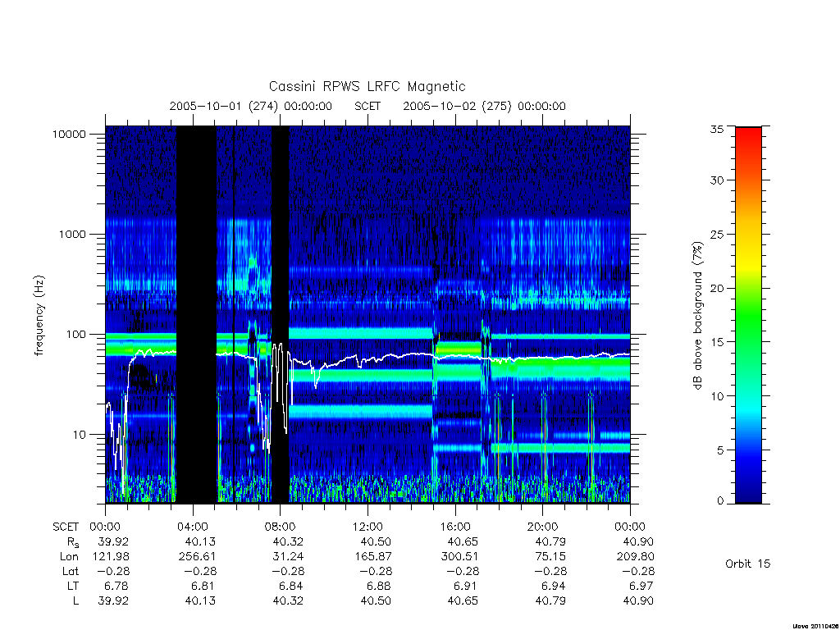Click the start date '2005-10-01 (274) 00:00:00'
Viewport: 840px width, 630px height.
click(x=251, y=106)
